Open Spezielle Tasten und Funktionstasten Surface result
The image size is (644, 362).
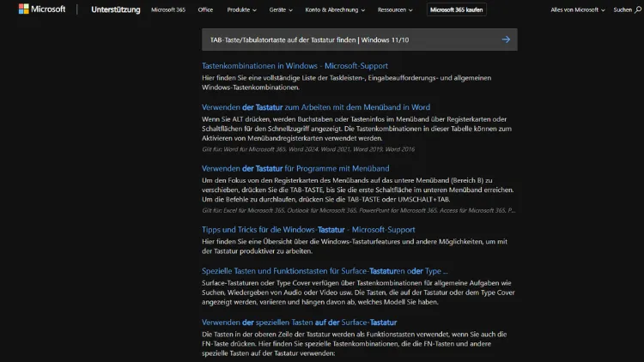coord(325,271)
